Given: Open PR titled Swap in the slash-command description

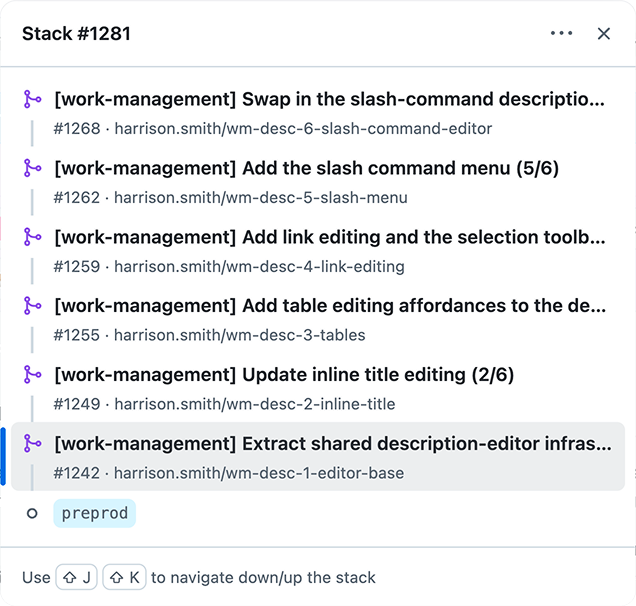Looking at the screenshot, I should 329,99.
